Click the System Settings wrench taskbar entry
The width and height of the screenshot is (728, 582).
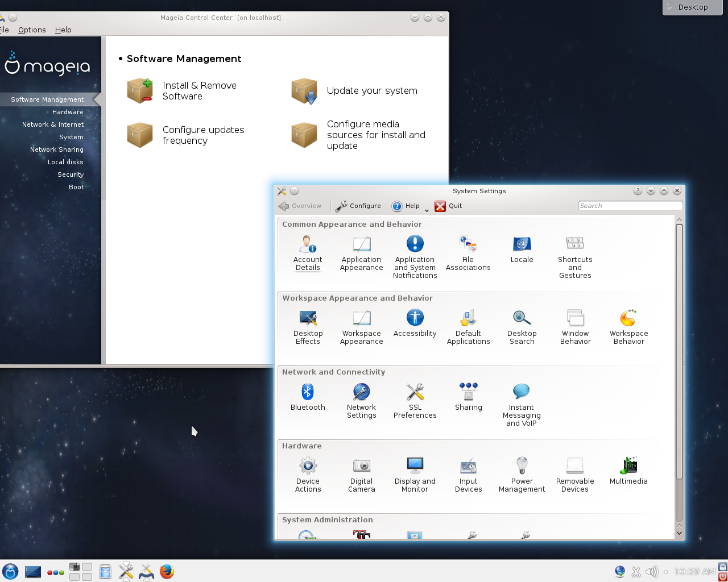(x=126, y=571)
